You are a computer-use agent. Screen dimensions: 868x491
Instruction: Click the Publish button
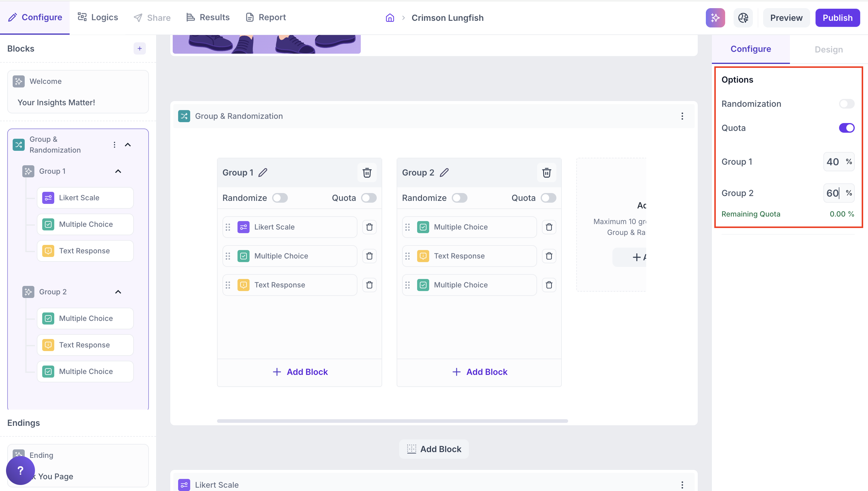coord(837,17)
